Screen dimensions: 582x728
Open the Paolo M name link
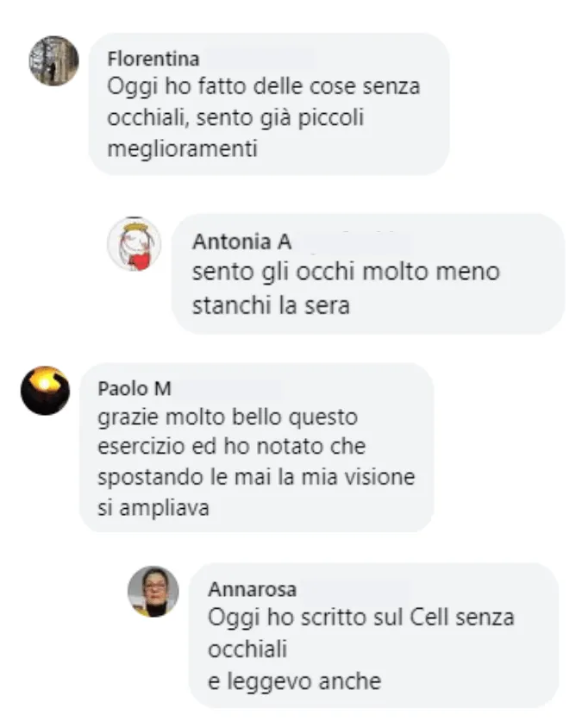(135, 389)
